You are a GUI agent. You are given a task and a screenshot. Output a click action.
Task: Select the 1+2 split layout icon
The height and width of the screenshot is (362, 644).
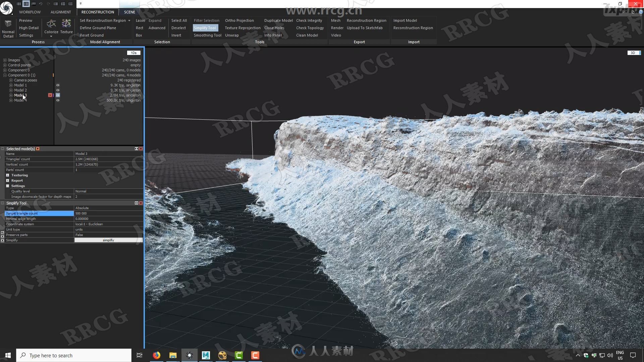[x=56, y=4]
